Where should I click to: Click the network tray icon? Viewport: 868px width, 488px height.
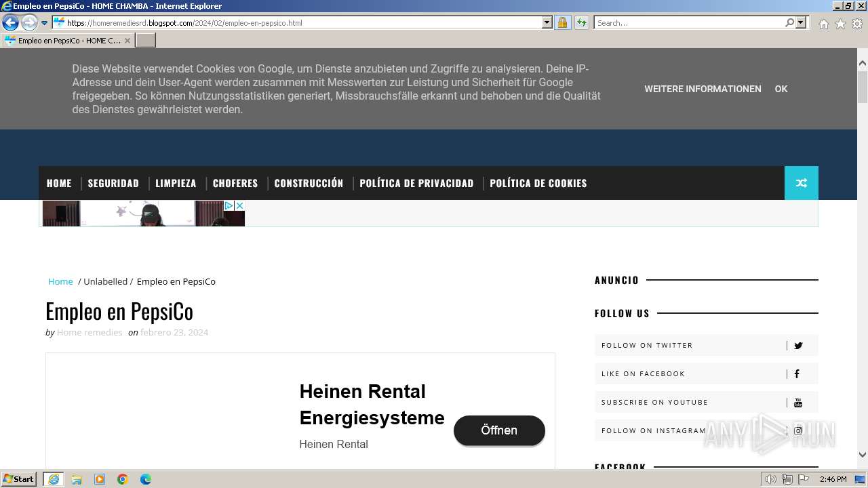click(x=787, y=479)
